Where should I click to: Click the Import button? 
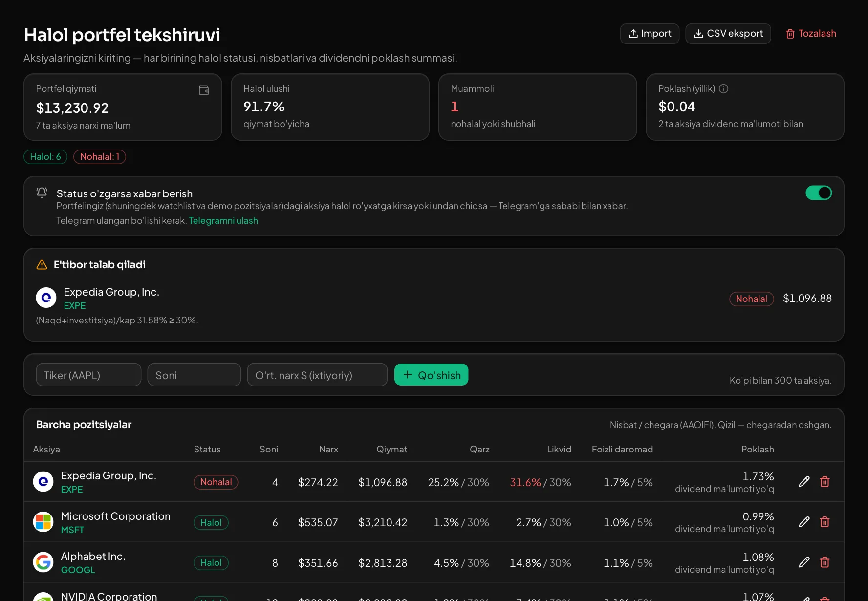click(650, 34)
